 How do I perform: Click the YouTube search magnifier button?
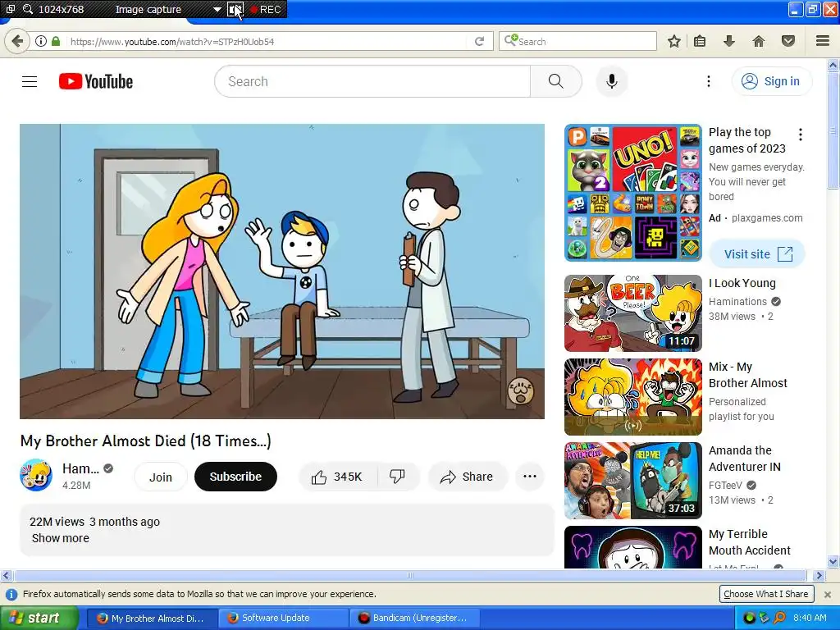coord(555,81)
